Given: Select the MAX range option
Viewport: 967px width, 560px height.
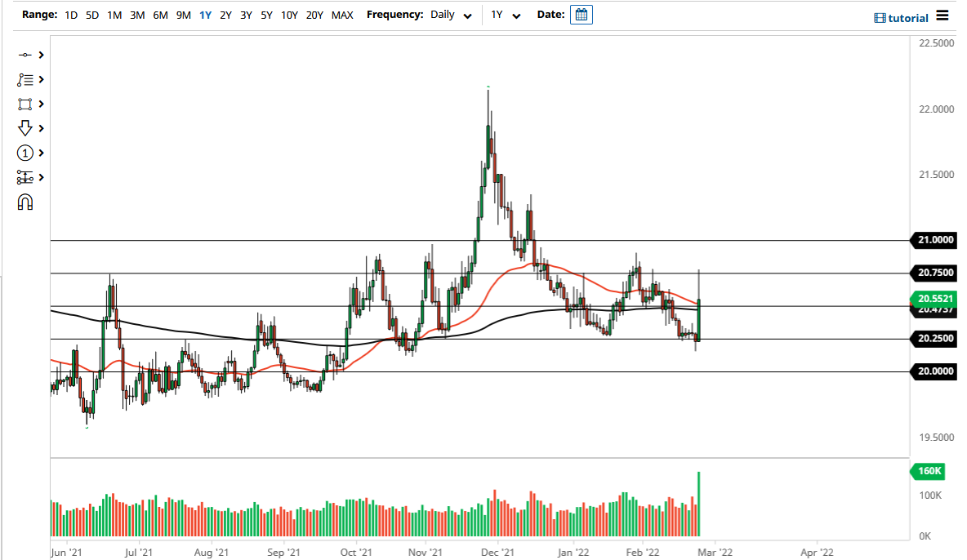Looking at the screenshot, I should pos(342,14).
